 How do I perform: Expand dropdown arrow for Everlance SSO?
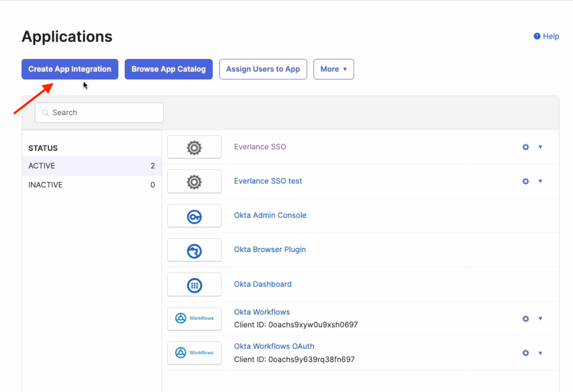(x=540, y=147)
